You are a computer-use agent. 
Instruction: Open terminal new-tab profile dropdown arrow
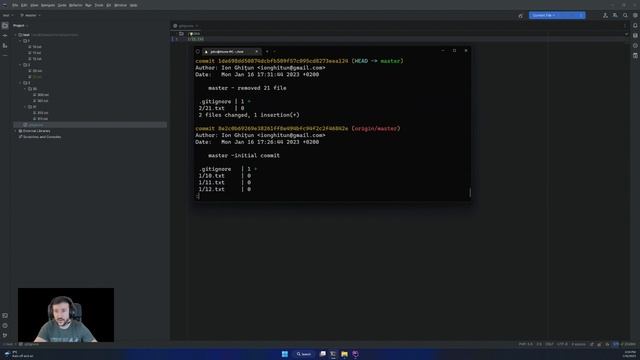[x=274, y=51]
